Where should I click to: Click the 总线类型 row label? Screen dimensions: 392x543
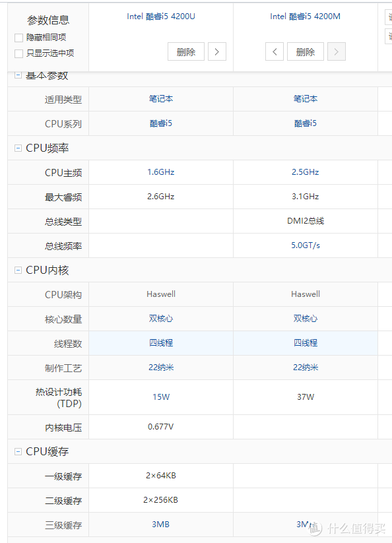(x=63, y=222)
